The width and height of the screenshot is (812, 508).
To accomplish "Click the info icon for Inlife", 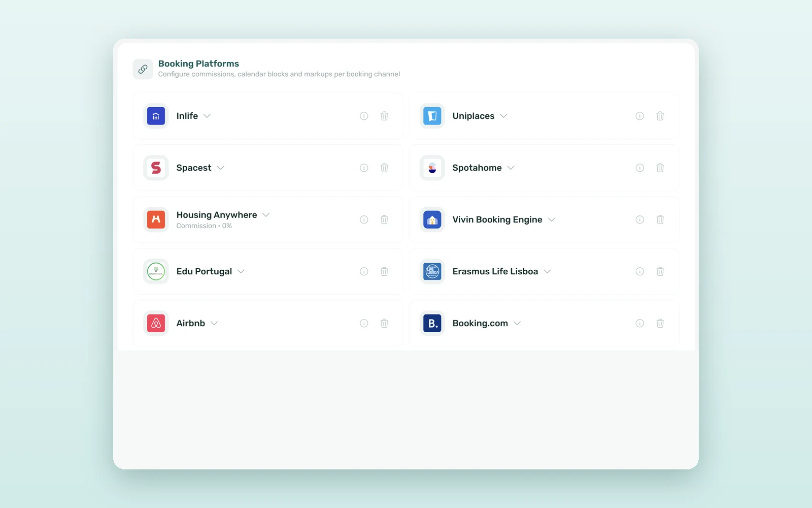I will [x=364, y=116].
